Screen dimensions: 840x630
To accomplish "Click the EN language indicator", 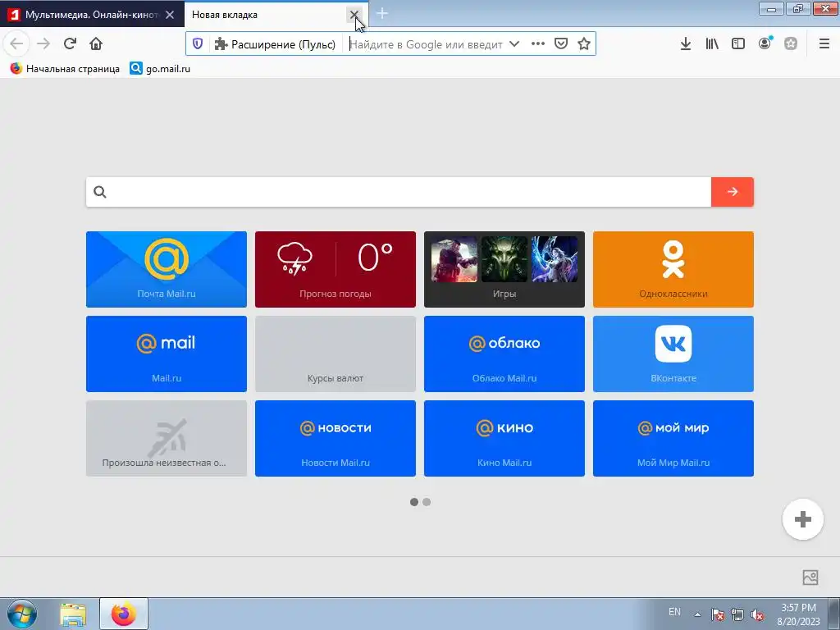I will [x=674, y=612].
